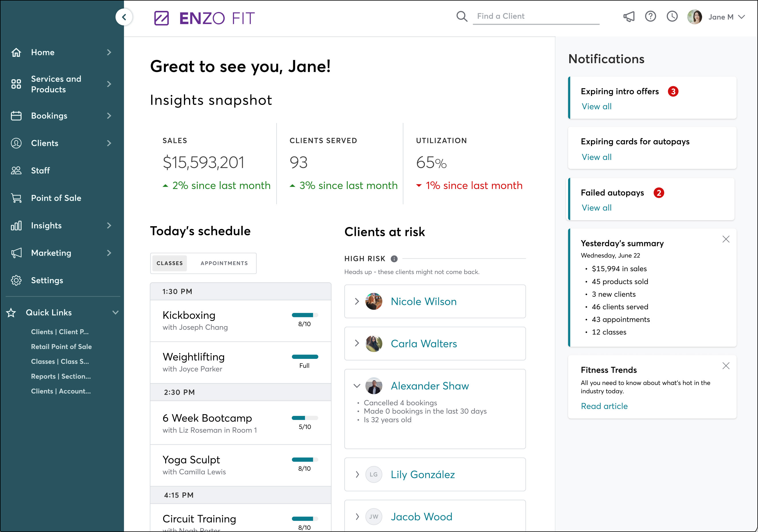
Task: Expand Services and Products submenu chevron
Action: point(109,84)
